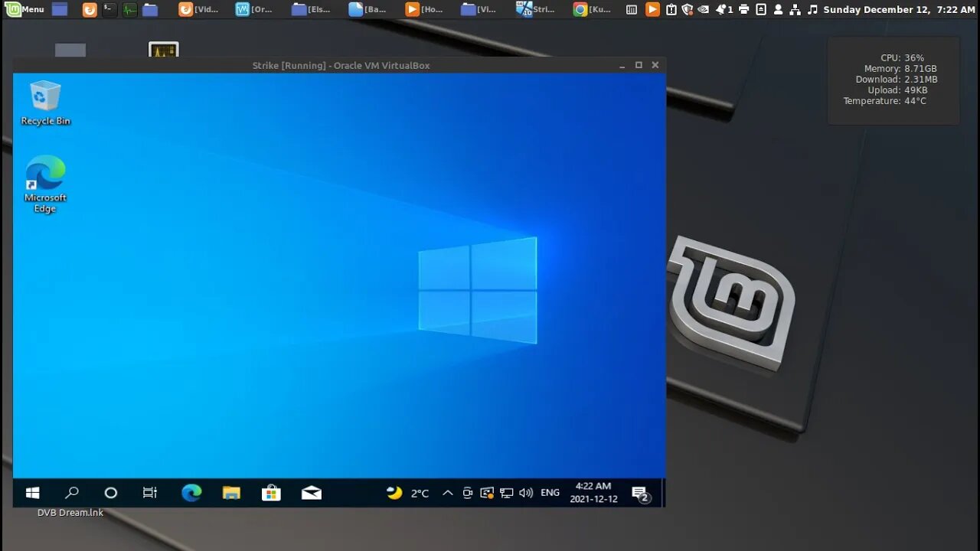Open the NVIDIA tray icon
The width and height of the screenshot is (980, 551).
click(703, 10)
